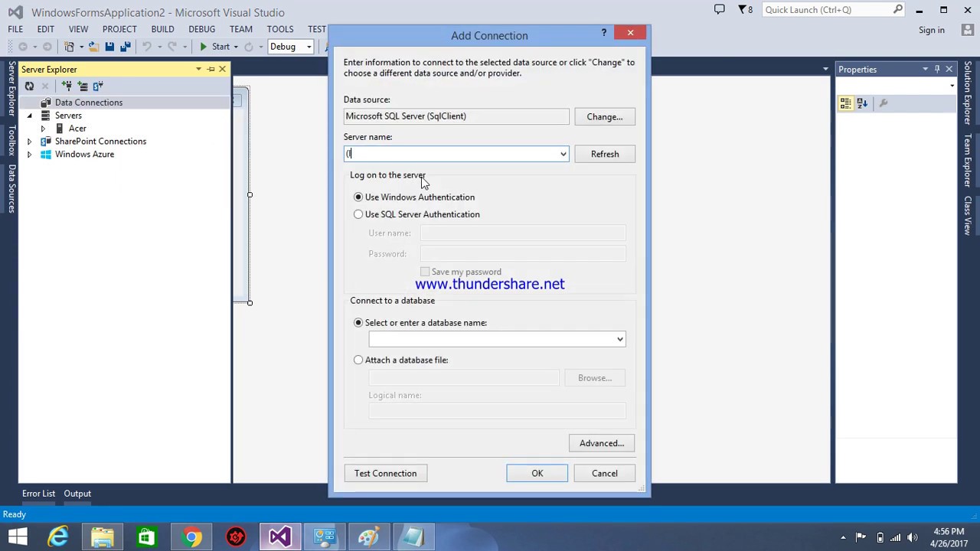Click the help question mark in Add Connection
Image resolution: width=980 pixels, height=551 pixels.
pyautogui.click(x=604, y=33)
